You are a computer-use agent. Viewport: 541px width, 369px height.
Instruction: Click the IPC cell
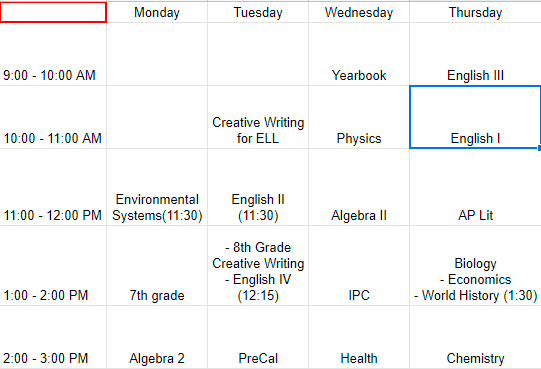tap(359, 266)
